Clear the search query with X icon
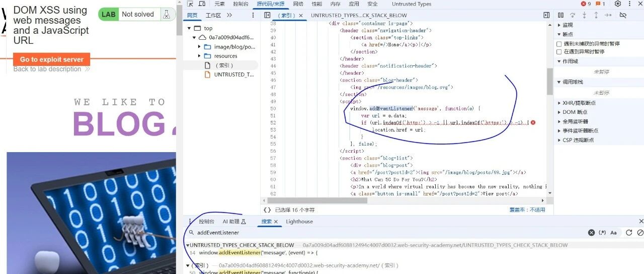This screenshot has height=274, width=644. click(x=592, y=233)
